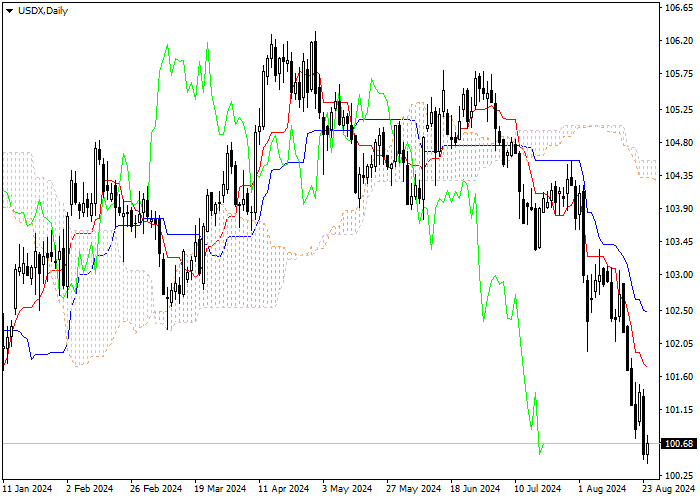
Task: Click the 101.15 price axis label
Action: tap(679, 410)
